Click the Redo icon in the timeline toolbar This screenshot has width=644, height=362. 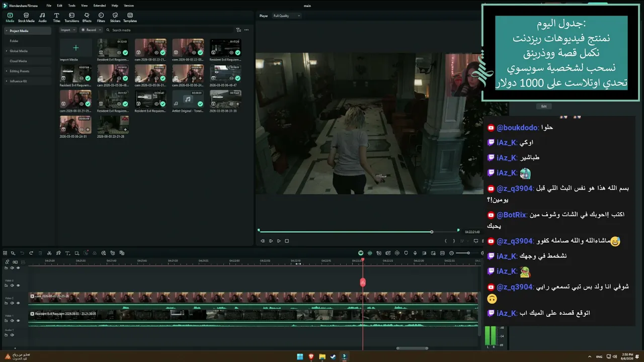[31, 253]
